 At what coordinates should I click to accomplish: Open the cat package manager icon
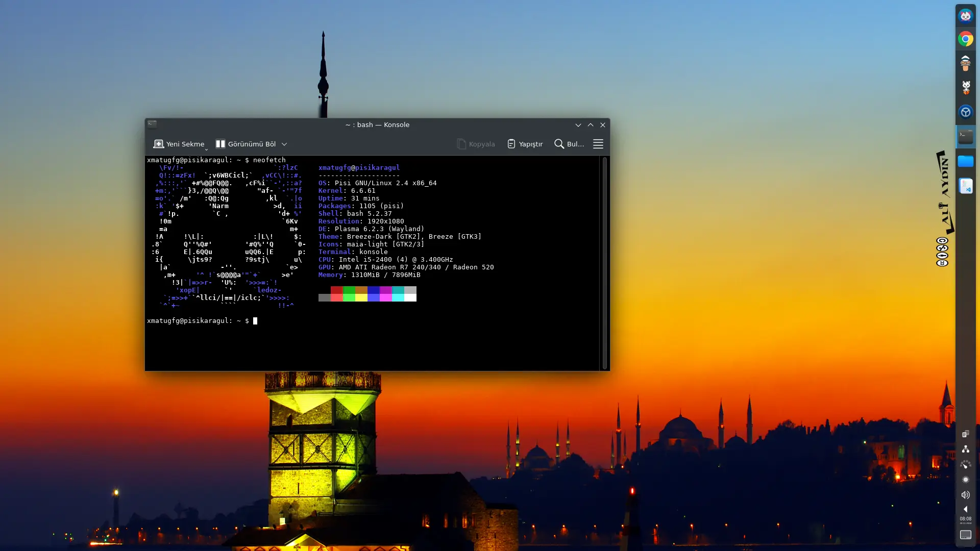tap(965, 88)
